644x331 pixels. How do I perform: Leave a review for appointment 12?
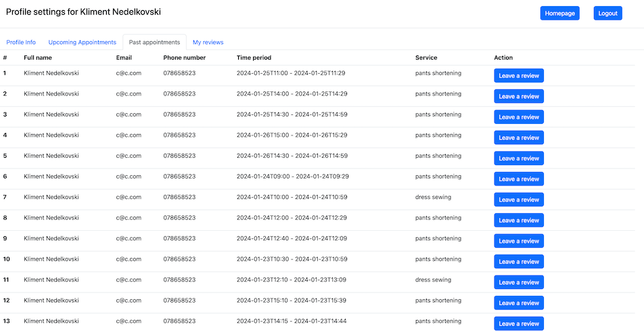click(519, 303)
